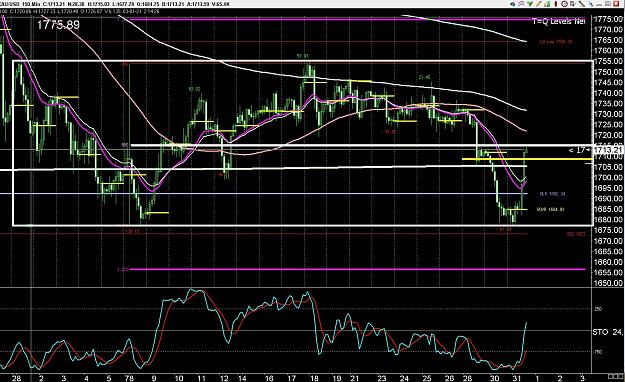Click the checklist icon in top toolbar
Screen dimensions: 625x382
click(x=572, y=4)
